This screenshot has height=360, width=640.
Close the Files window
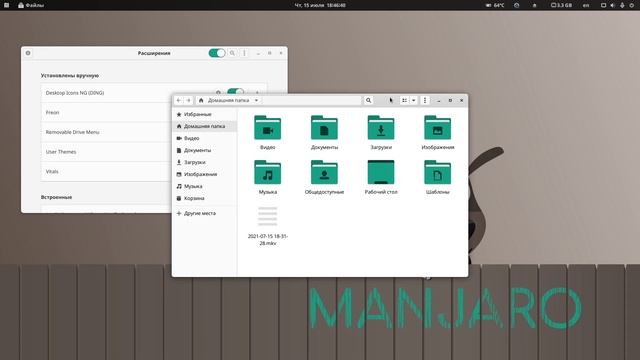point(462,100)
